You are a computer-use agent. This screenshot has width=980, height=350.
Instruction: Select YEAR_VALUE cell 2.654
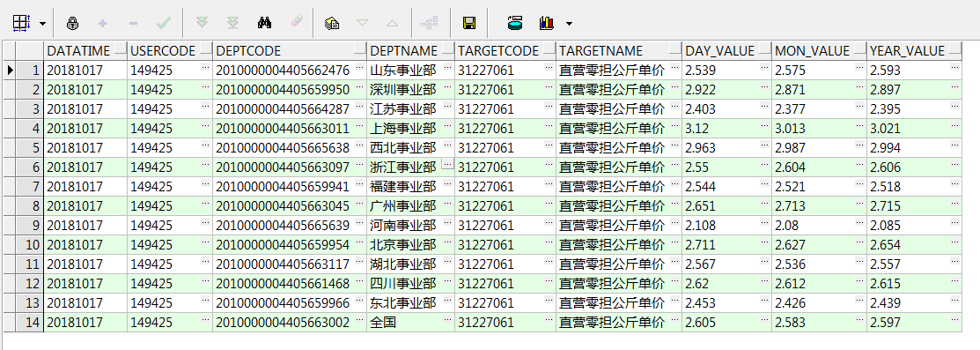(914, 245)
